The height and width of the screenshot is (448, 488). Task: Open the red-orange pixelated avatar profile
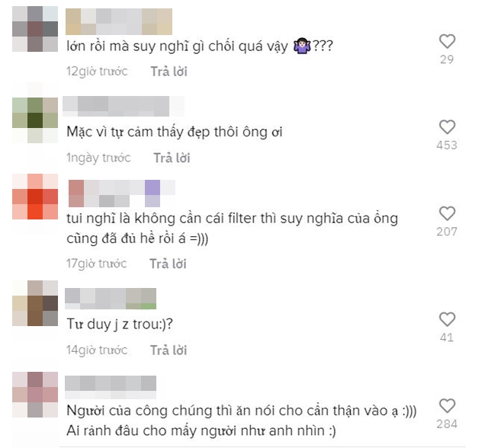click(35, 197)
